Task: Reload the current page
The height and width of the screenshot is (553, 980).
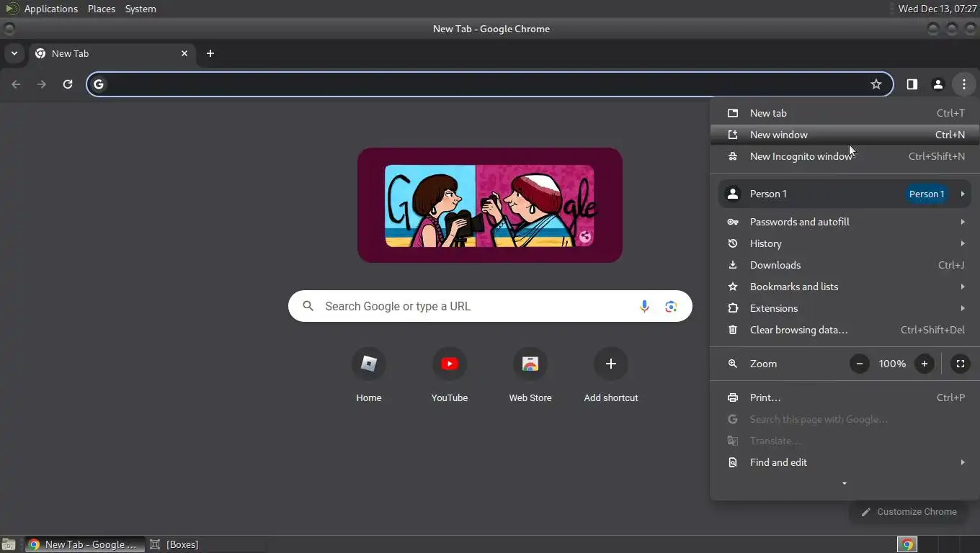Action: pyautogui.click(x=68, y=84)
